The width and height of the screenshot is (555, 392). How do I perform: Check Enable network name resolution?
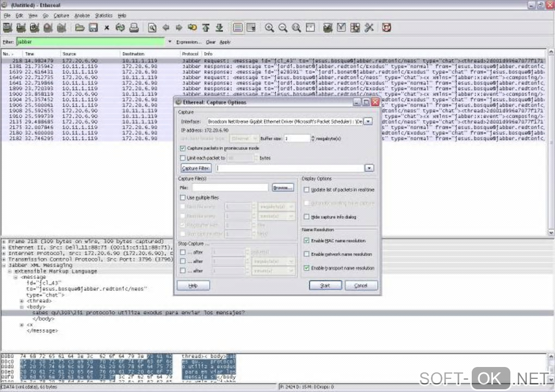tap(306, 254)
